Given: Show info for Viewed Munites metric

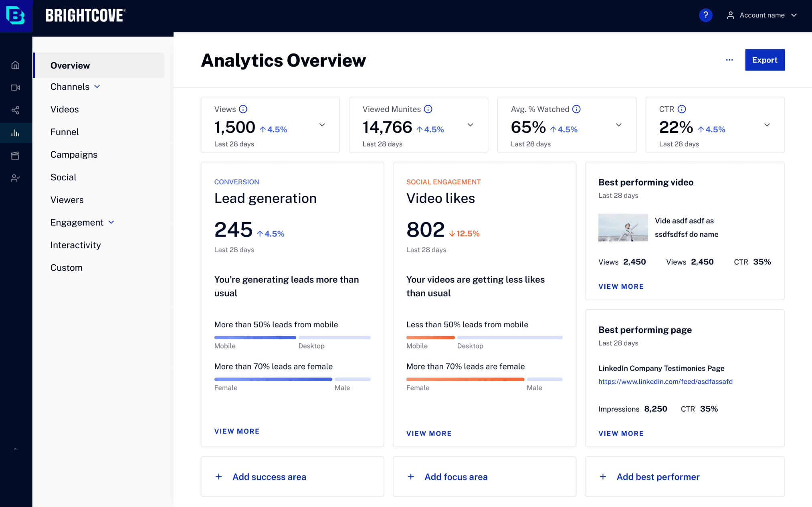Looking at the screenshot, I should 428,109.
